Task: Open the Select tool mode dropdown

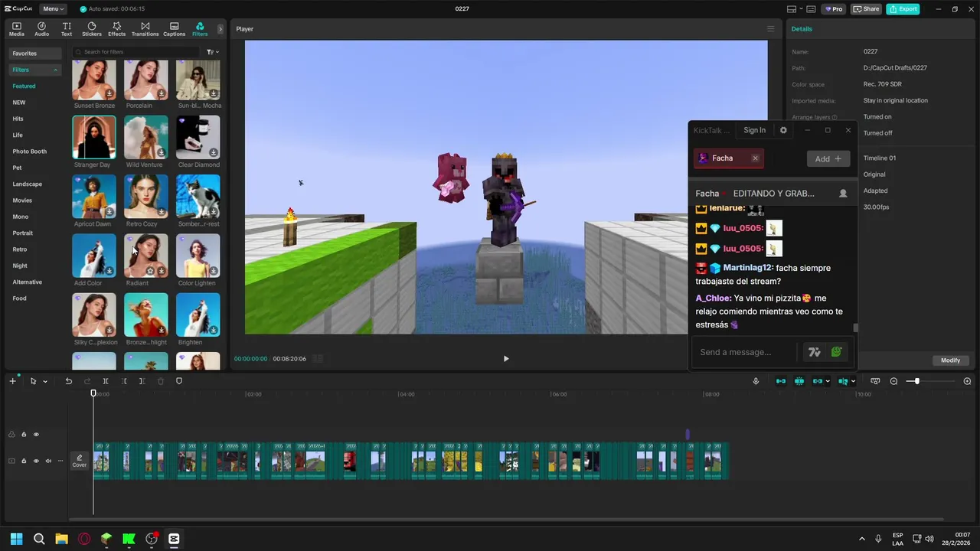Action: pos(45,381)
